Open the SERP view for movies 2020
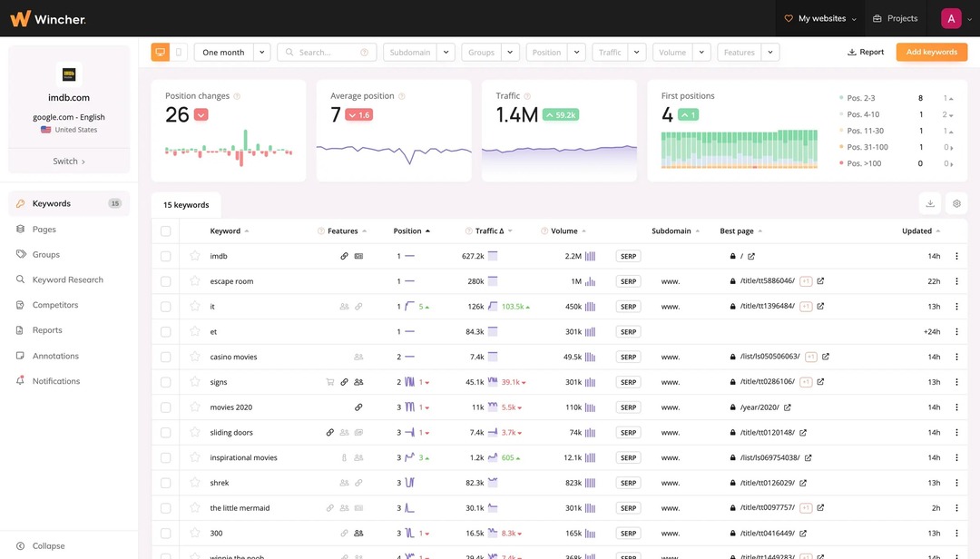Viewport: 980px width, 559px height. click(628, 407)
